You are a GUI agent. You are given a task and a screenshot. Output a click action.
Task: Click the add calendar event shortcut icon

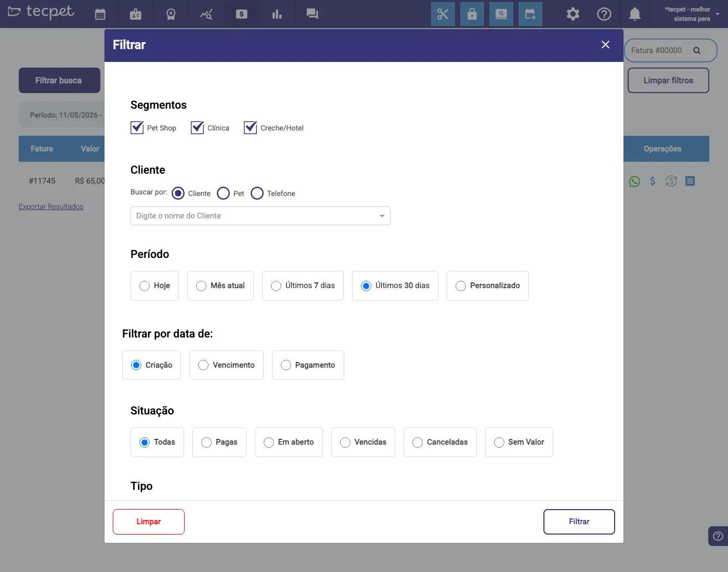pos(530,14)
